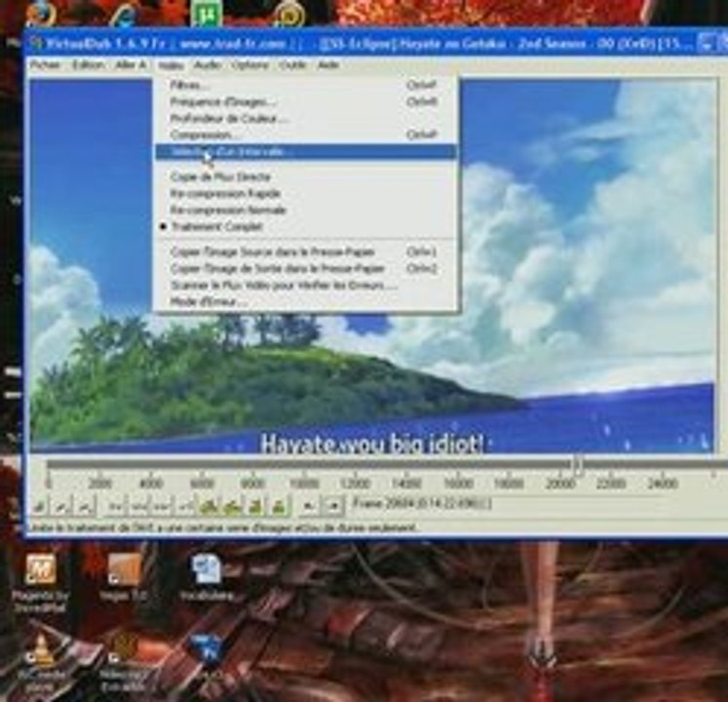Viewport: 728px width, 702px height.
Task: Open the Edition menu
Action: pyautogui.click(x=89, y=65)
